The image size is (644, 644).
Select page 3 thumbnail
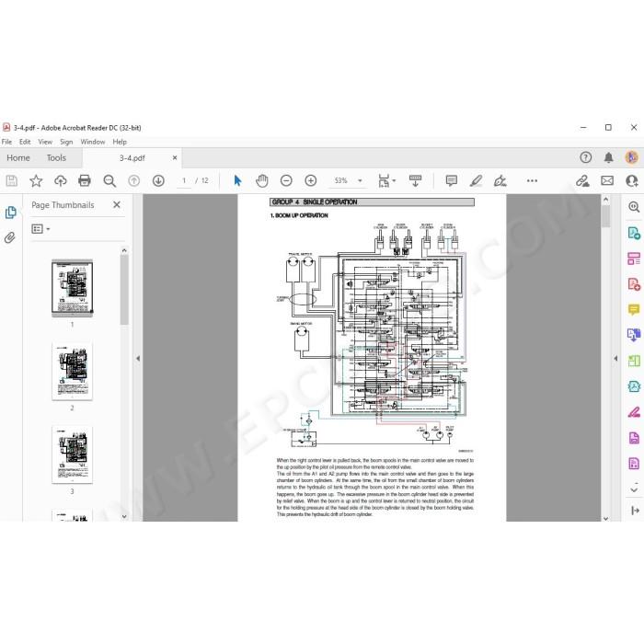[73, 454]
